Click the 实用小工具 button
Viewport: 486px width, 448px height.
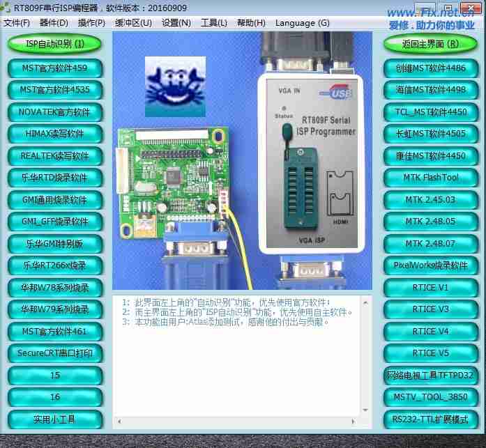click(x=55, y=419)
